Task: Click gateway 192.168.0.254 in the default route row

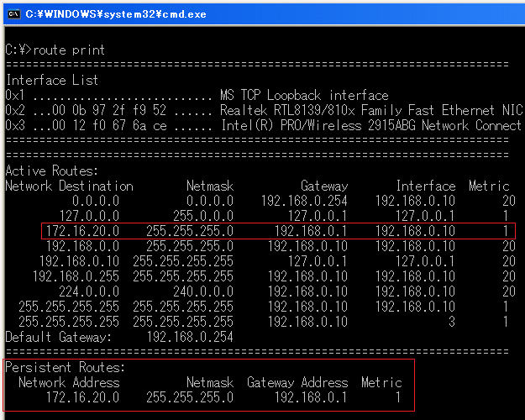Action: click(x=304, y=201)
